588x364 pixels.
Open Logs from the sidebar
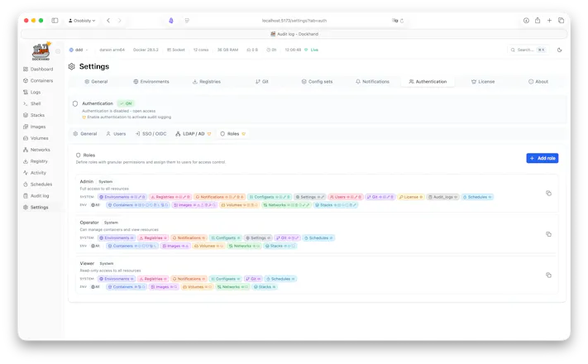[x=32, y=93]
